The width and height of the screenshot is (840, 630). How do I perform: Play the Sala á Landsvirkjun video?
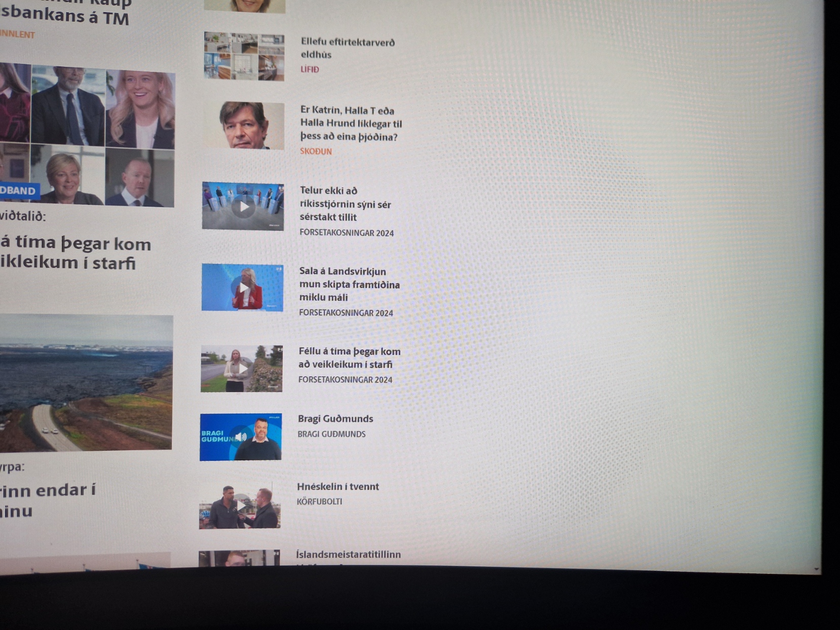coord(243,288)
